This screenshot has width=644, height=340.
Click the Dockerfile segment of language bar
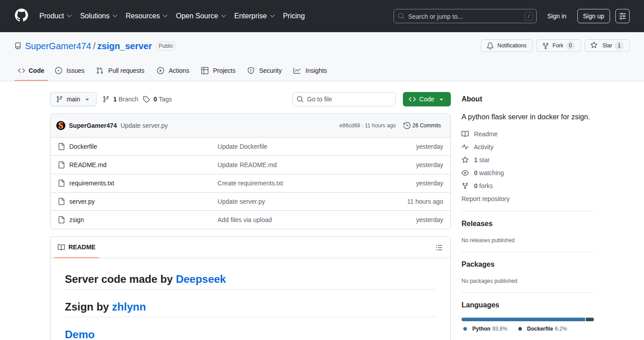[x=590, y=319]
